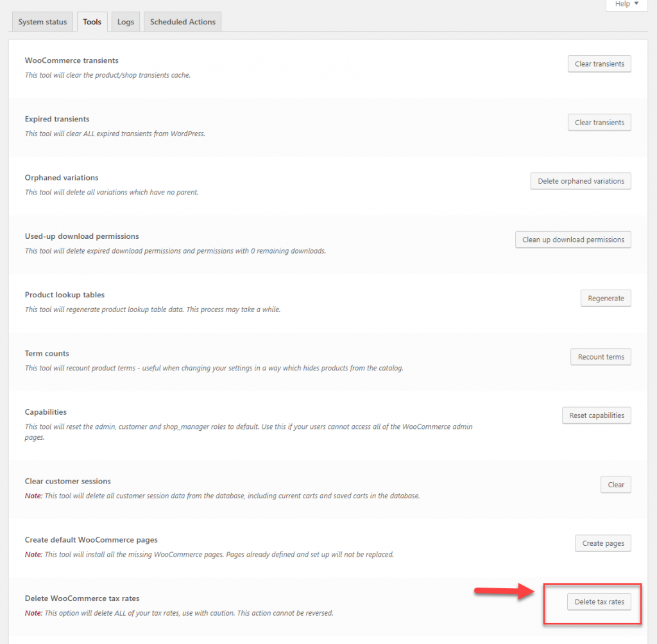The height and width of the screenshot is (644, 657).
Task: Click Clean up download permissions button
Action: 573,240
